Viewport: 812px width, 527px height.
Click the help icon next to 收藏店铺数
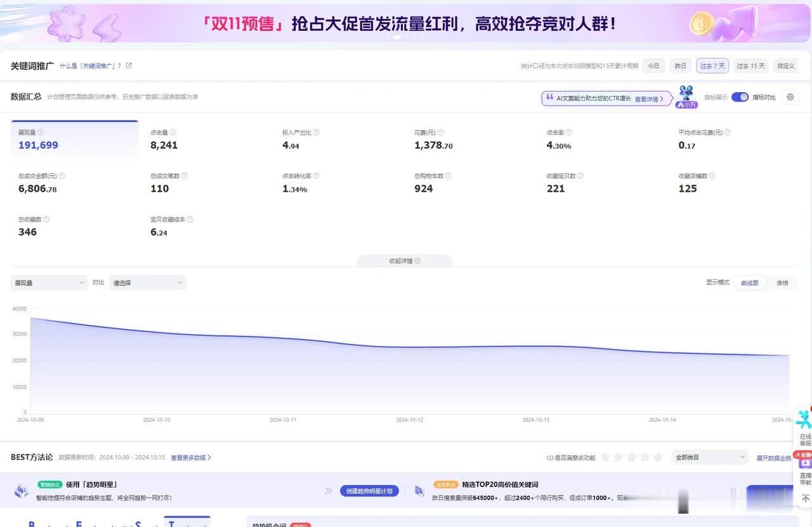coord(712,175)
